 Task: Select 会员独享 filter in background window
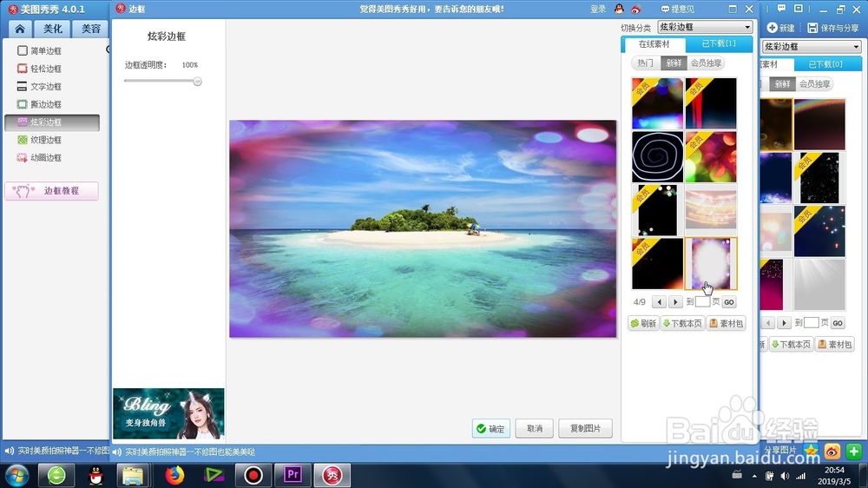(x=814, y=84)
